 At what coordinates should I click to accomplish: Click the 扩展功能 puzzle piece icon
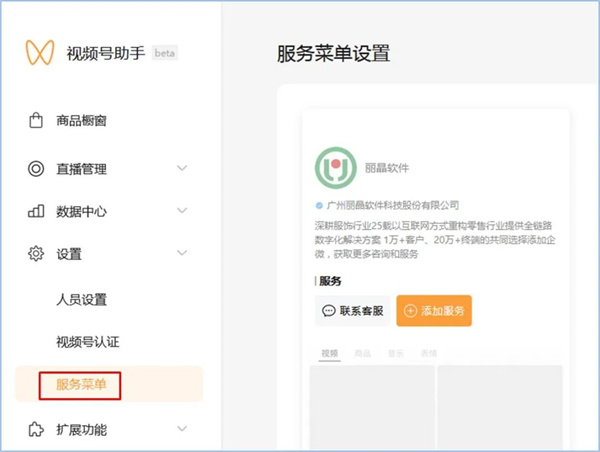[36, 429]
